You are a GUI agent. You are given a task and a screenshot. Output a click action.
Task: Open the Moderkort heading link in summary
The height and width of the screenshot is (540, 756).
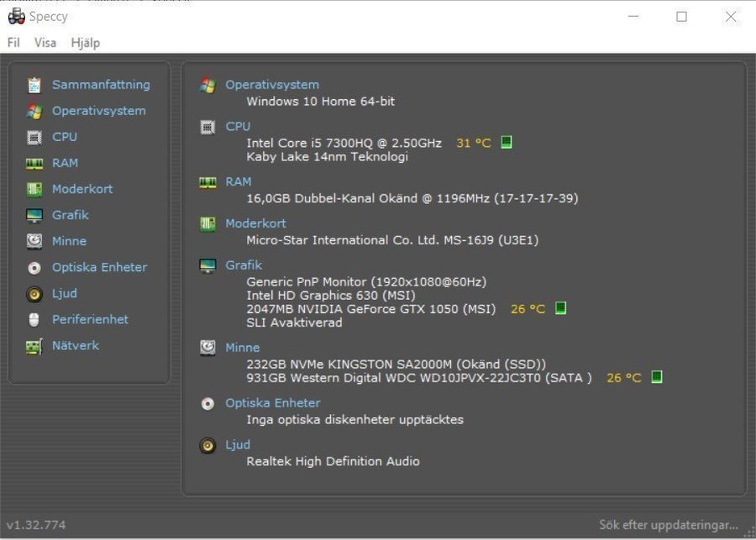pos(256,223)
